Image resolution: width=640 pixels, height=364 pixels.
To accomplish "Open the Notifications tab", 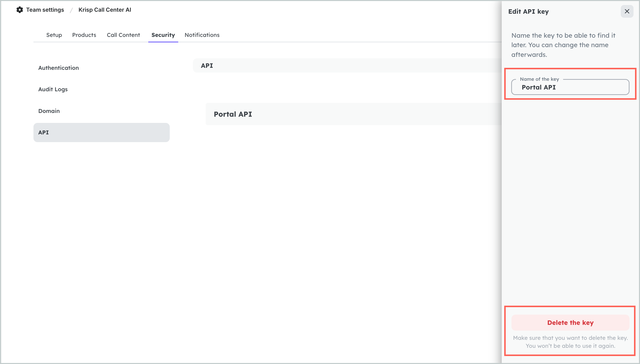I will click(202, 35).
